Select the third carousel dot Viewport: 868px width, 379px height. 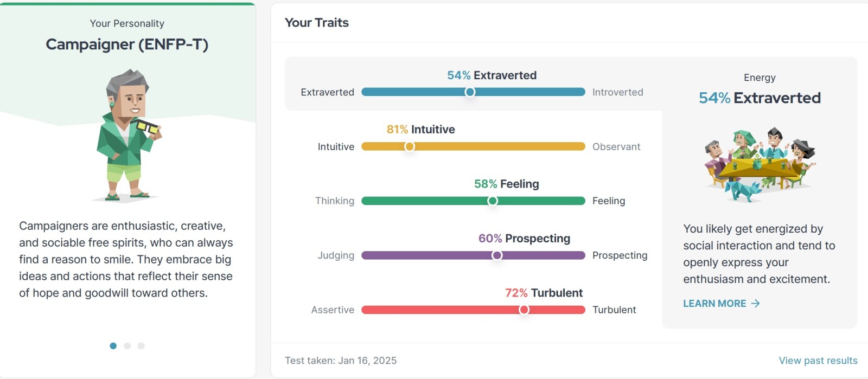click(141, 346)
